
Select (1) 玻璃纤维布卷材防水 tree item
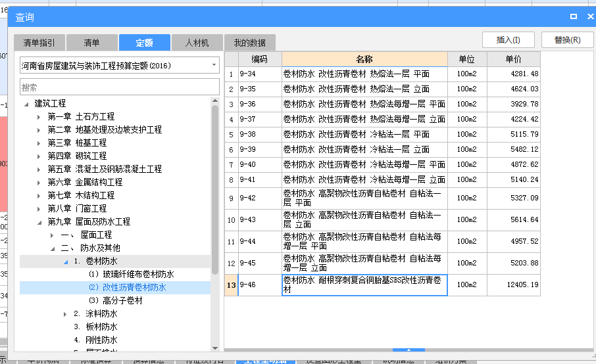click(132, 274)
